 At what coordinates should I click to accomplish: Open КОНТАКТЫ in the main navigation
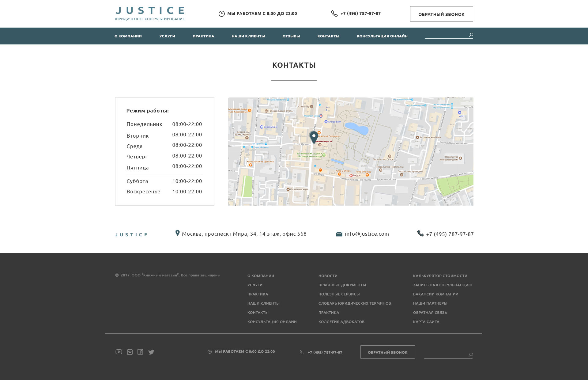click(328, 36)
